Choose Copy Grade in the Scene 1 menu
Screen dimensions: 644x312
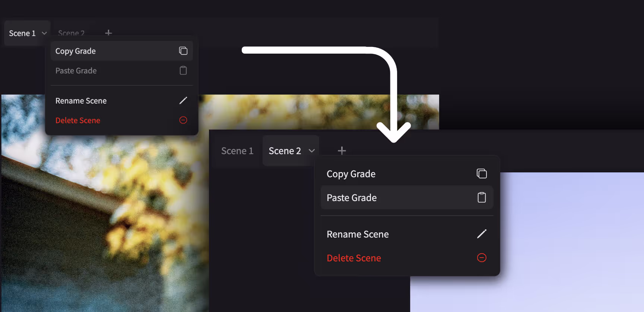click(121, 51)
